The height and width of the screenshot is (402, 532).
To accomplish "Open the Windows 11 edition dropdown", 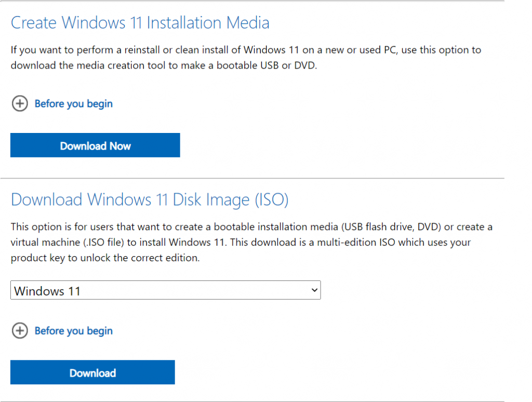I will pos(165,290).
